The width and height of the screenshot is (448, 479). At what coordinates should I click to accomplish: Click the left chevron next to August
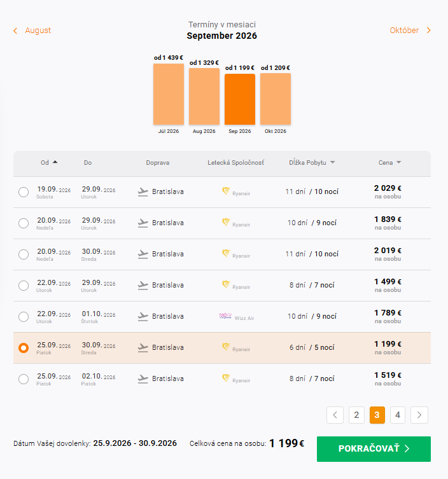(x=15, y=31)
